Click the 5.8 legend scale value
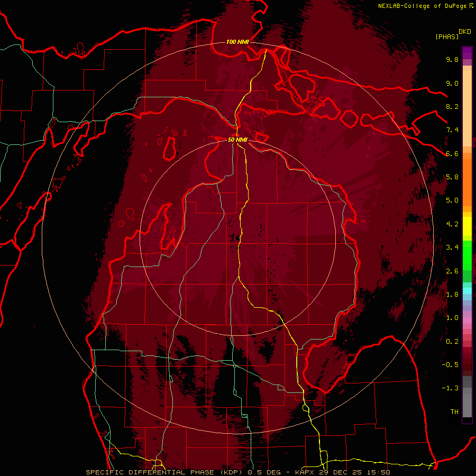 pyautogui.click(x=452, y=177)
